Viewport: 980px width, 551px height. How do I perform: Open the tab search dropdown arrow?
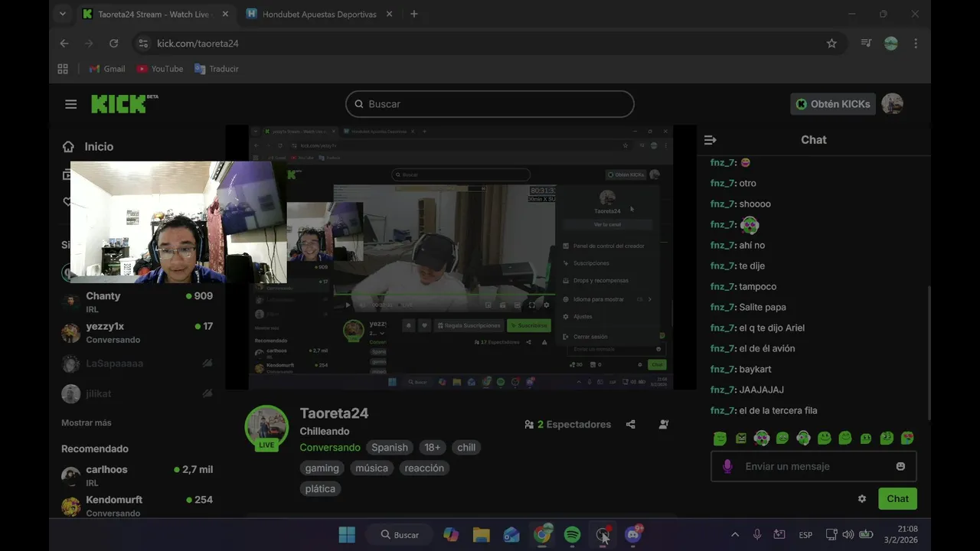pos(63,14)
